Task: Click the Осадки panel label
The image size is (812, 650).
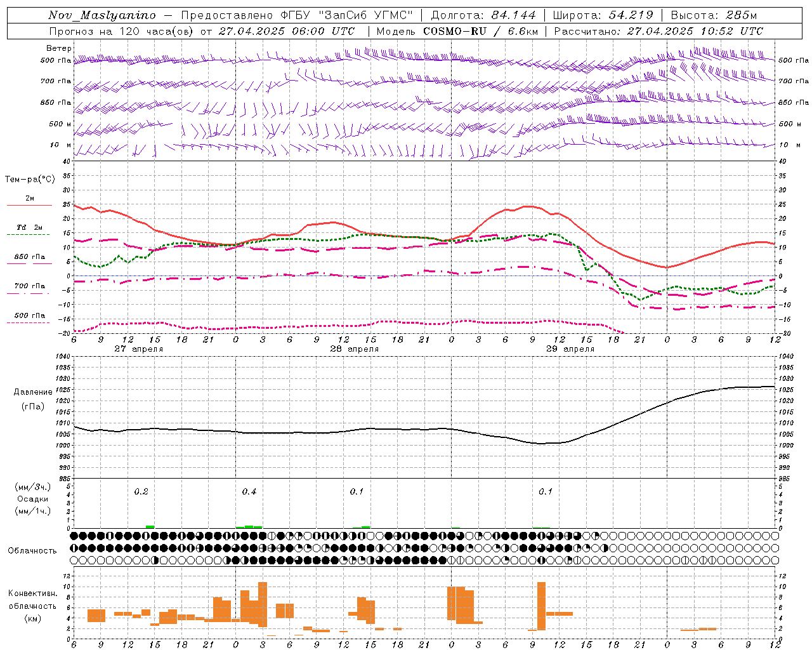Action: pyautogui.click(x=33, y=499)
